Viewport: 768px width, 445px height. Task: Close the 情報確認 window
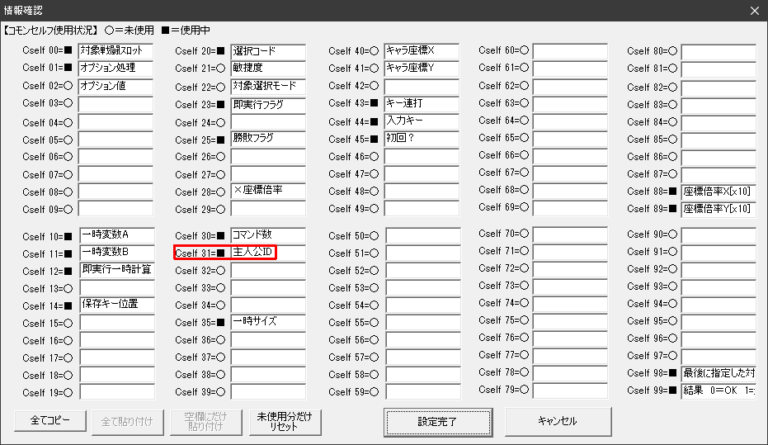click(753, 11)
